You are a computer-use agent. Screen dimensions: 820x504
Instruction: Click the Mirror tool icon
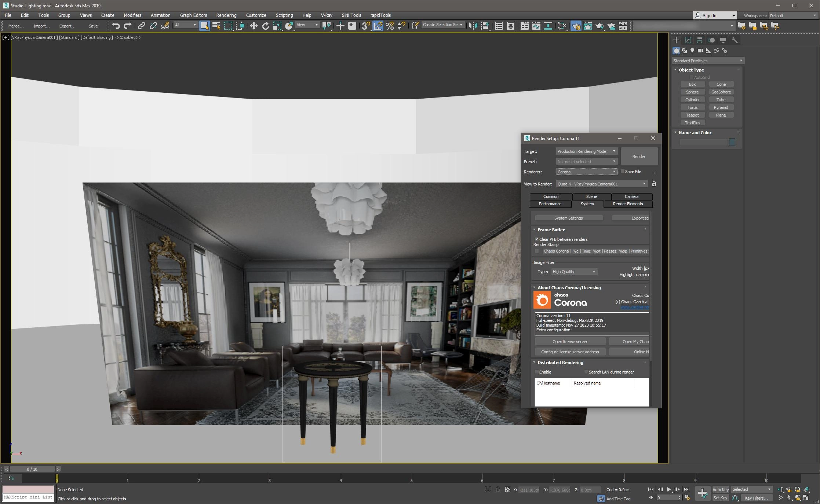[473, 26]
